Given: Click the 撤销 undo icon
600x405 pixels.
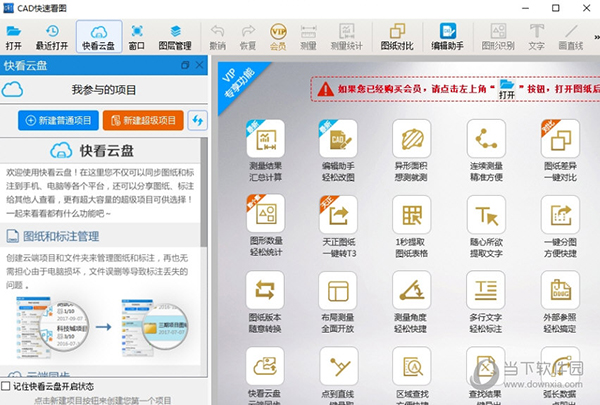Looking at the screenshot, I should [x=217, y=37].
